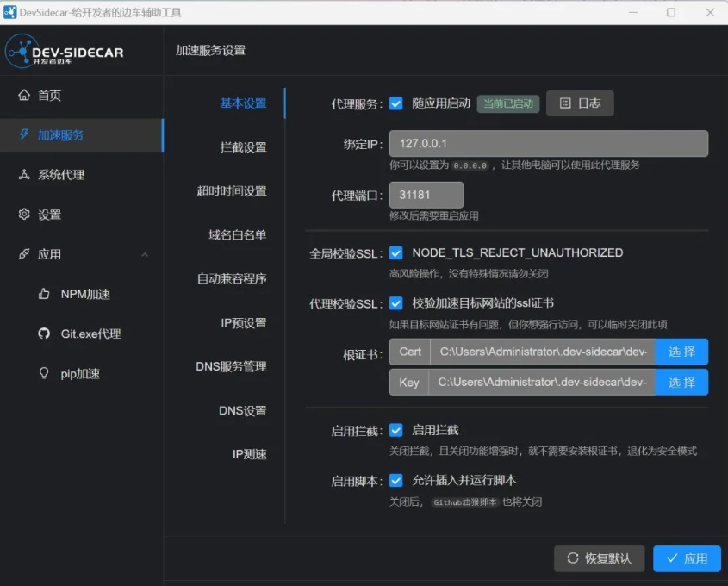The width and height of the screenshot is (728, 586).
Task: Toggle the 启用拦截 checkbox
Action: (x=396, y=430)
